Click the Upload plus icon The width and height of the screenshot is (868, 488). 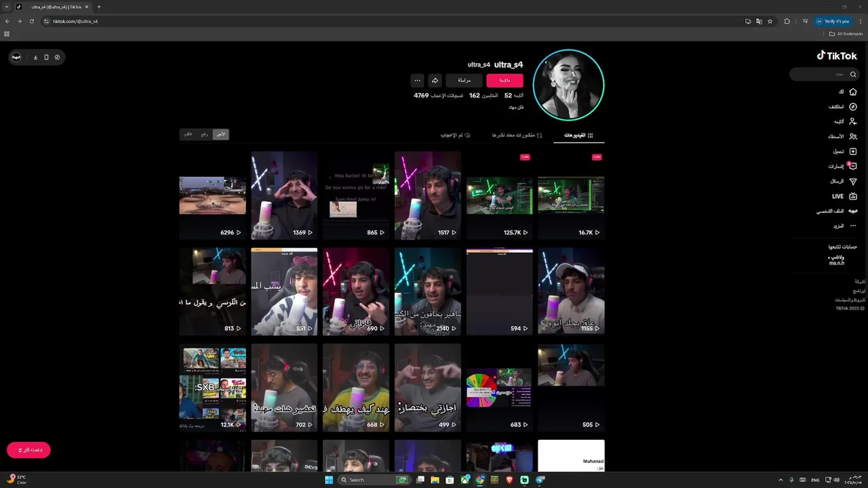pos(853,151)
